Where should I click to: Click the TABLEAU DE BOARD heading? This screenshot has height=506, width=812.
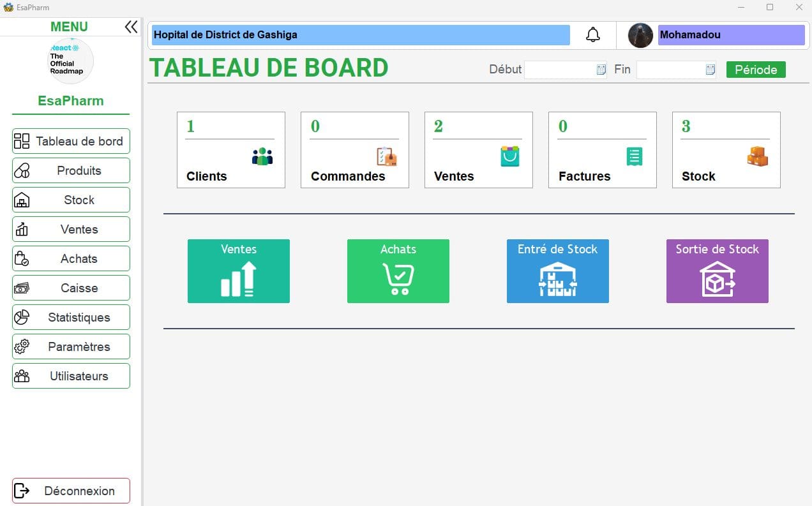pos(269,68)
